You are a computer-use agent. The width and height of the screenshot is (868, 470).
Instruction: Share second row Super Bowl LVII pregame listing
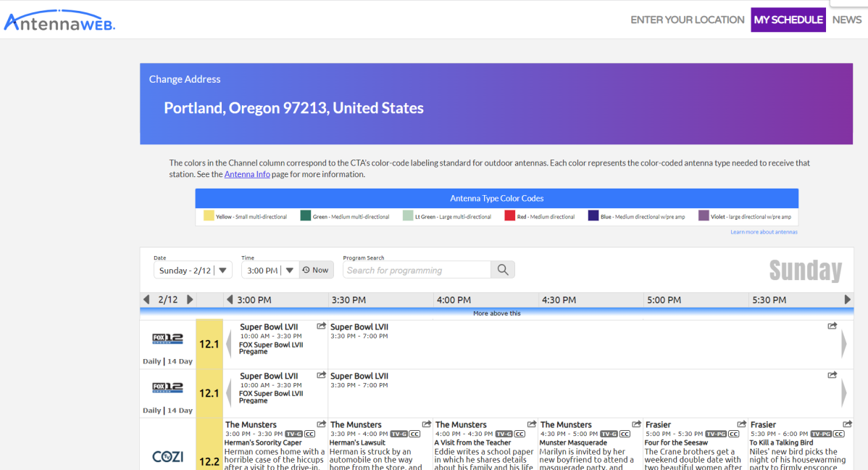pyautogui.click(x=321, y=375)
